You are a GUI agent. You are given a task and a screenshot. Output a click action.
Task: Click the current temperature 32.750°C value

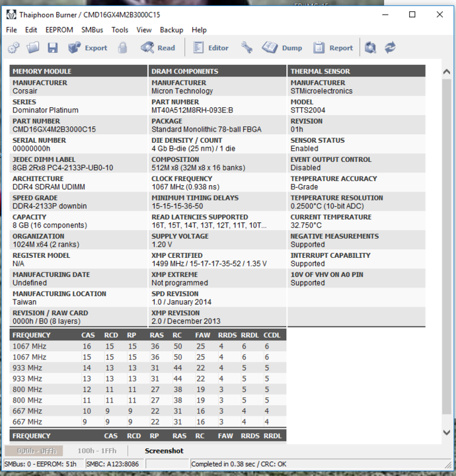[x=306, y=225]
